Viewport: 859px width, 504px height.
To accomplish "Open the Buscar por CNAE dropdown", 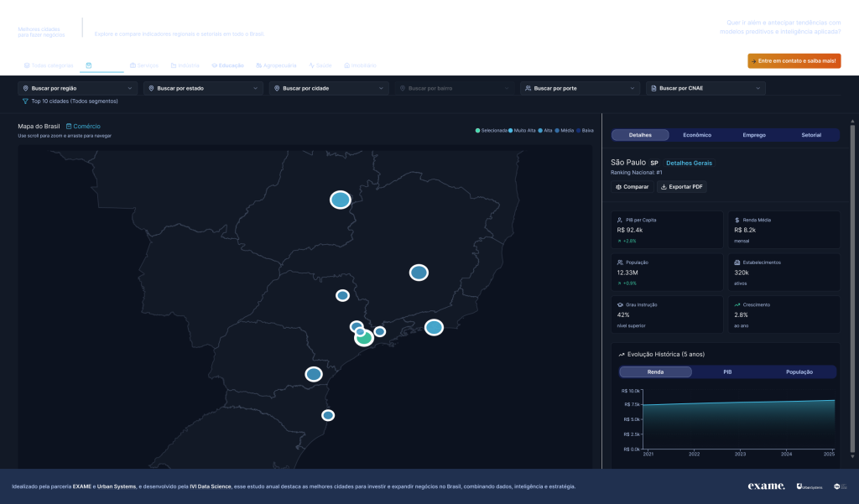I will (705, 88).
